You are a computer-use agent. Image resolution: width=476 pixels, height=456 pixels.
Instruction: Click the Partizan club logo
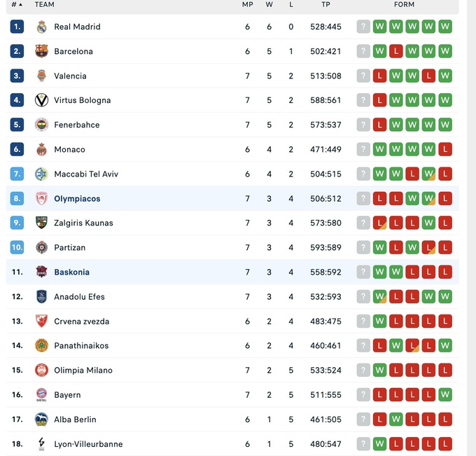pos(41,248)
